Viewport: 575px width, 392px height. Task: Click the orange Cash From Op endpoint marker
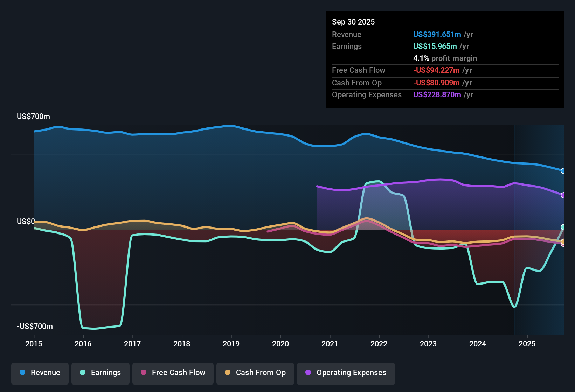click(x=563, y=242)
